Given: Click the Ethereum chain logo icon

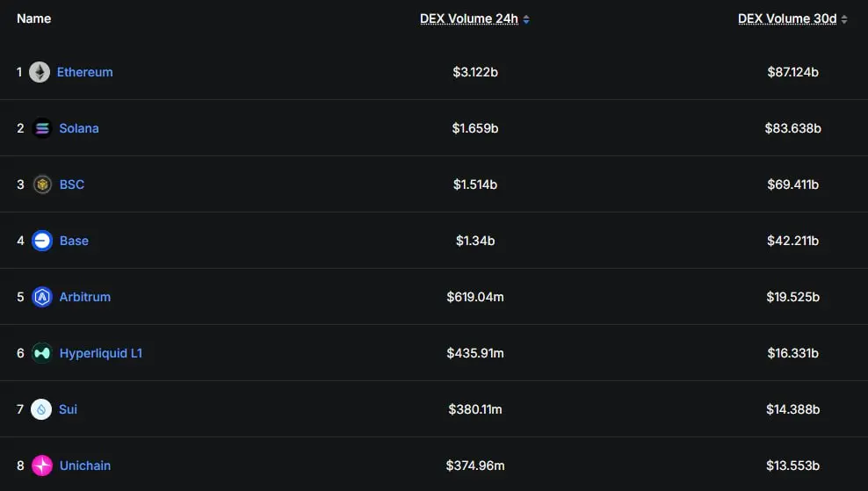Looking at the screenshot, I should pos(40,72).
